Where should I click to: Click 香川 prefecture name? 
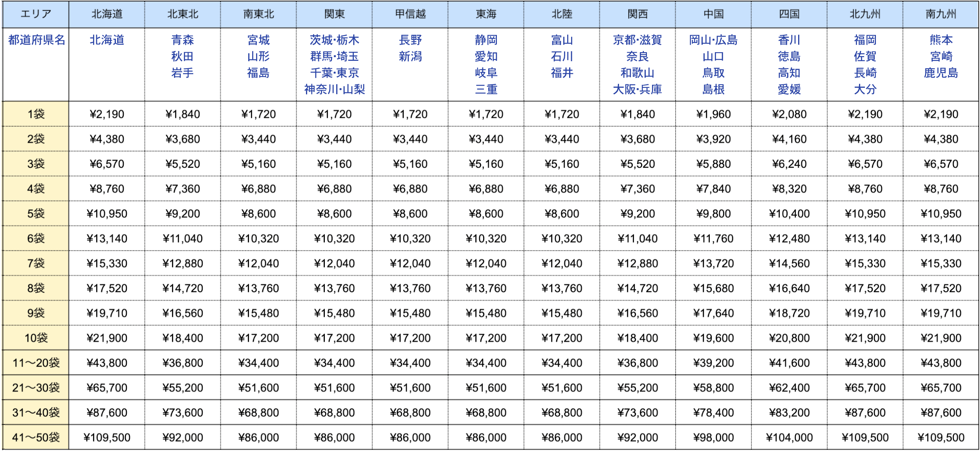789,40
